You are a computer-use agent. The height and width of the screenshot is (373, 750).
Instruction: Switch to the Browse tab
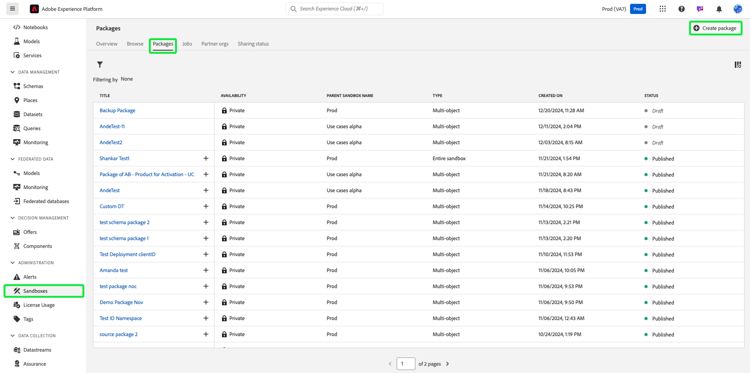135,44
